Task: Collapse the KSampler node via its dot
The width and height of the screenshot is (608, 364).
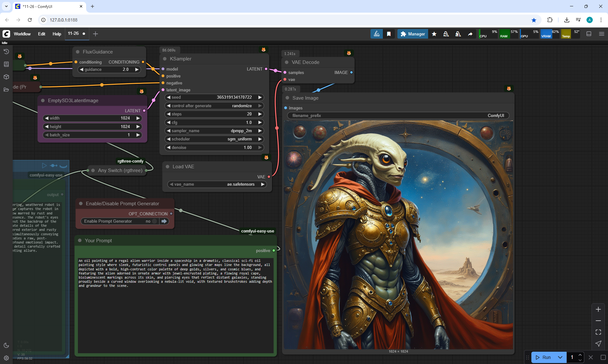Action: [x=165, y=59]
